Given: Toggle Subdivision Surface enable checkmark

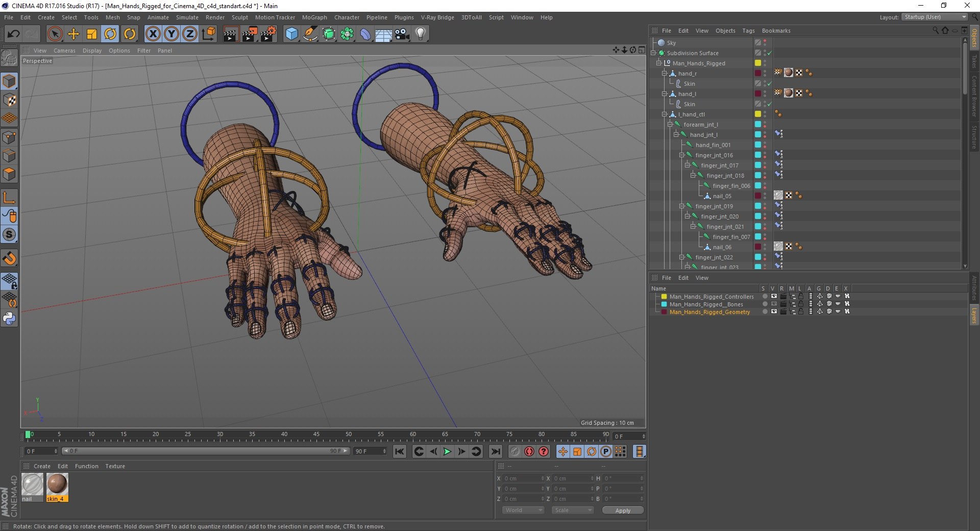Looking at the screenshot, I should point(770,53).
